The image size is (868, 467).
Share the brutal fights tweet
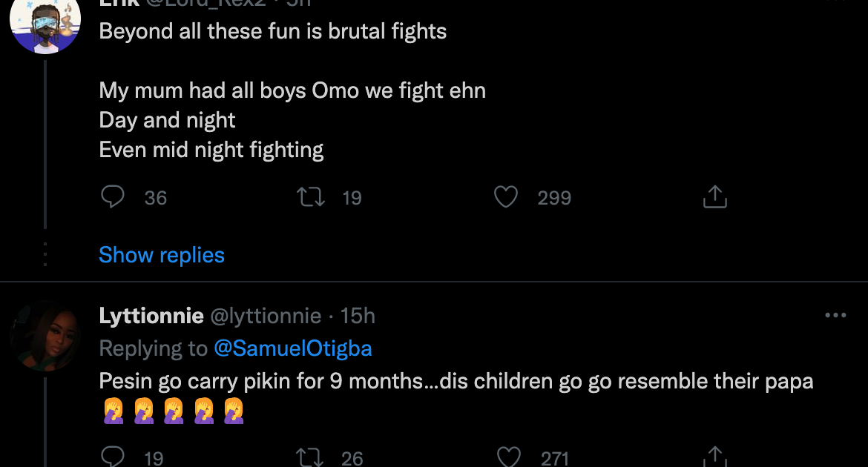(714, 197)
